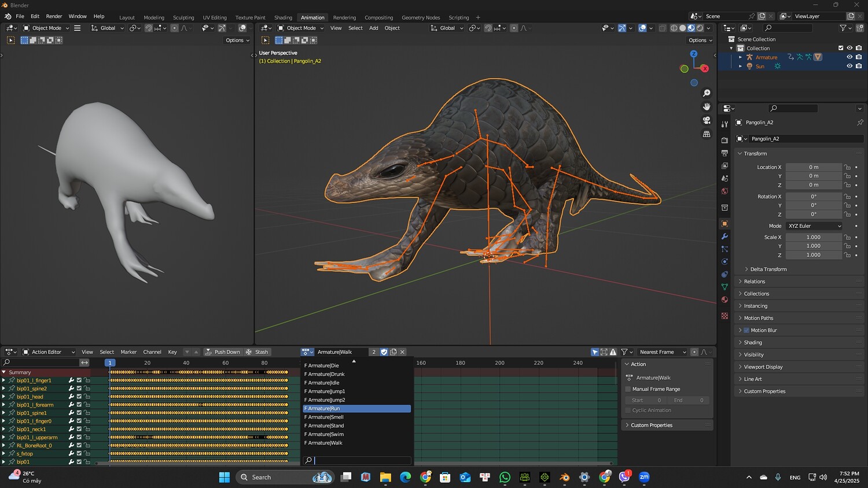
Task: Click the camera view icon in viewport
Action: [x=707, y=120]
